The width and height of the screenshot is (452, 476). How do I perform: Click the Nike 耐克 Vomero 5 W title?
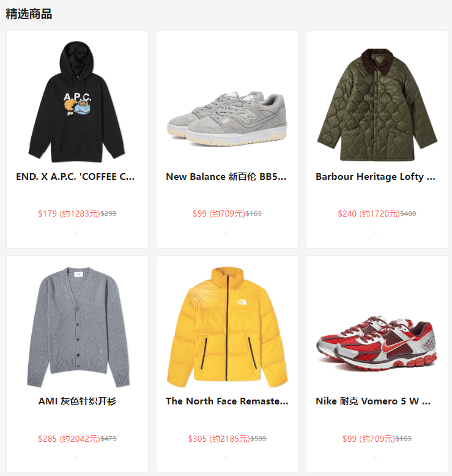point(373,401)
